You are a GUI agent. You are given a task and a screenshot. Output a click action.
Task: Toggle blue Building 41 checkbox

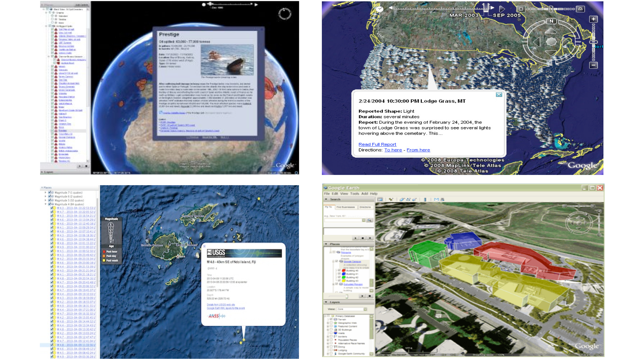[339, 274]
